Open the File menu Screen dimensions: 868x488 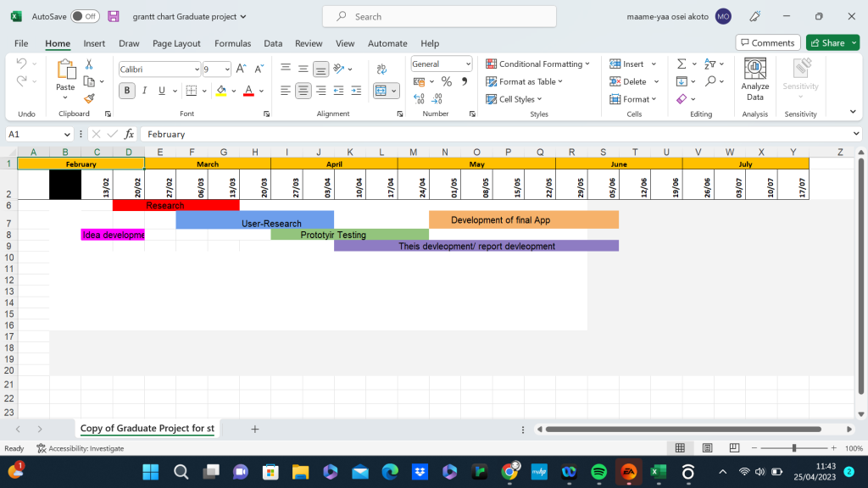21,43
